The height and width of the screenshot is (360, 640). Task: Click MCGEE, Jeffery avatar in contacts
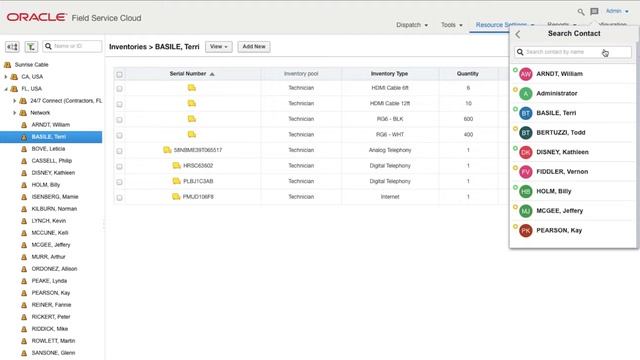526,211
